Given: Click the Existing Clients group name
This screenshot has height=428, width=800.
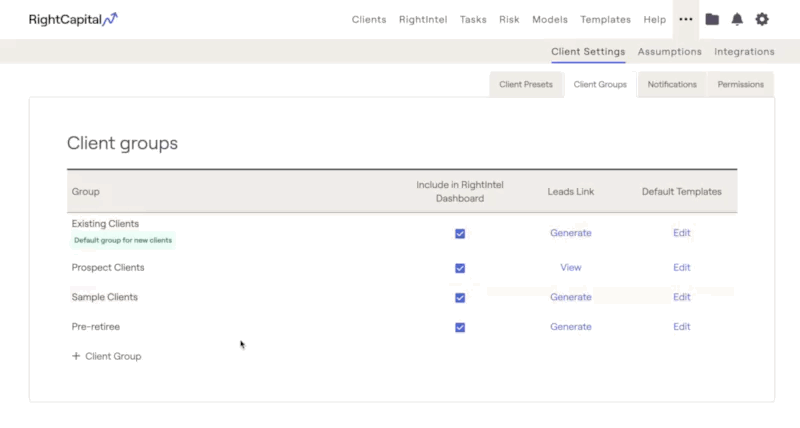Looking at the screenshot, I should pos(105,223).
